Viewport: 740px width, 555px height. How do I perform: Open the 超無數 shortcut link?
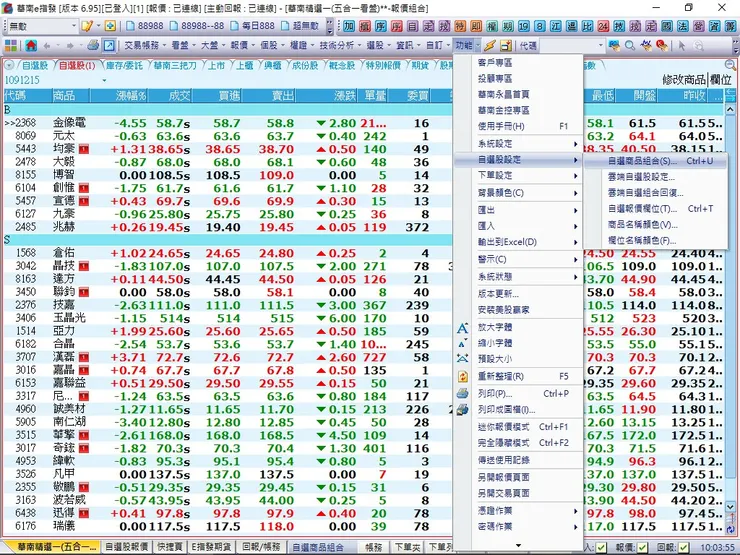(300, 26)
